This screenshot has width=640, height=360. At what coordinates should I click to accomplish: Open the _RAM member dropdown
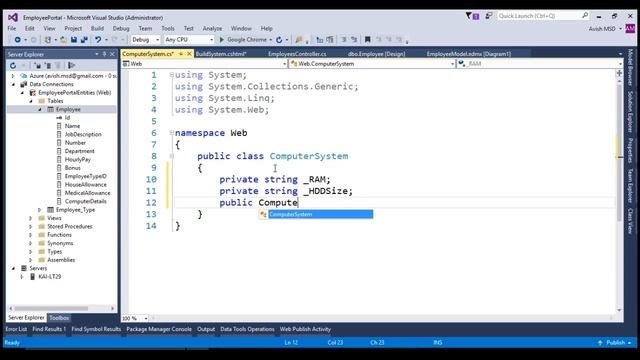click(620, 64)
